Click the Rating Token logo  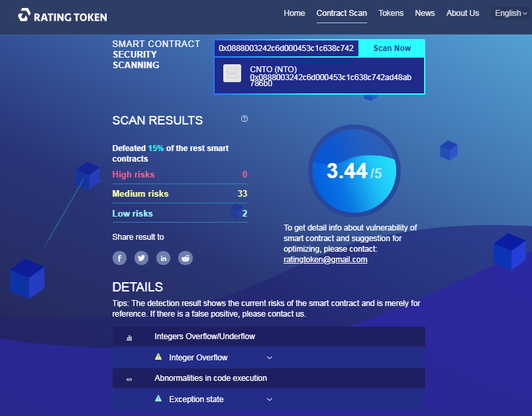coord(62,15)
